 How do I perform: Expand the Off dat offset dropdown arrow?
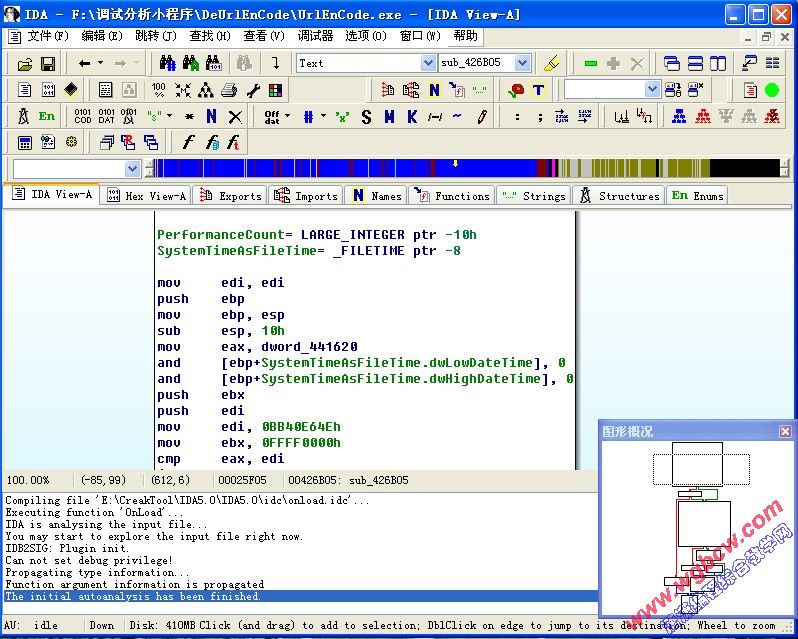[x=288, y=116]
